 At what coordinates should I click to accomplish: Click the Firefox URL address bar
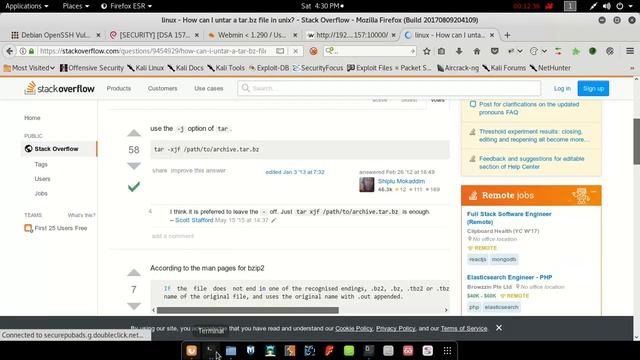coord(153,51)
